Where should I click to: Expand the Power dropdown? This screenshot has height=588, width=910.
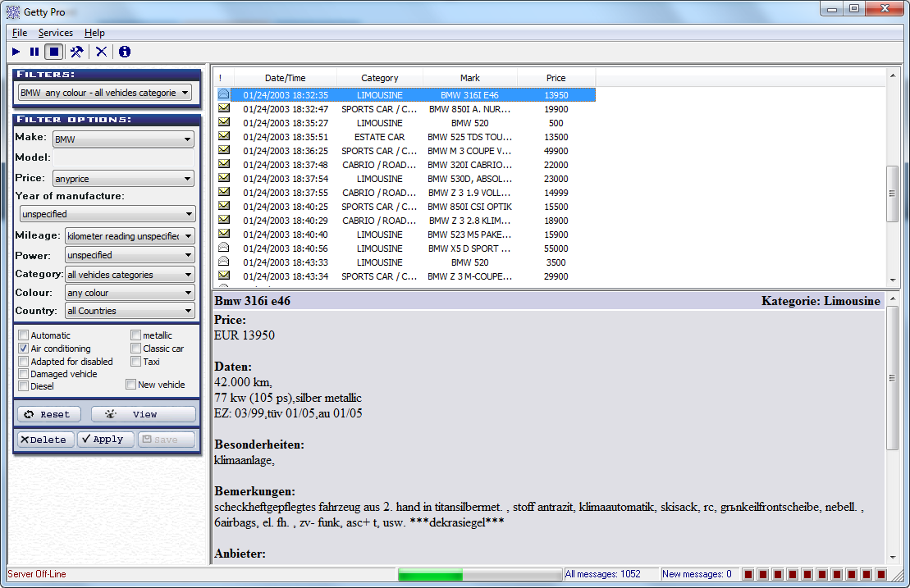click(130, 255)
